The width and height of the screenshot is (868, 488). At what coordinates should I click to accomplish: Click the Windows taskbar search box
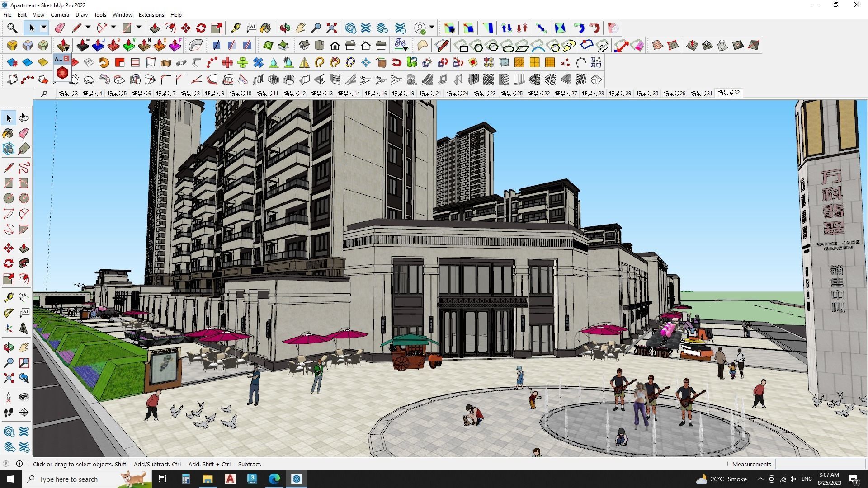coord(87,479)
